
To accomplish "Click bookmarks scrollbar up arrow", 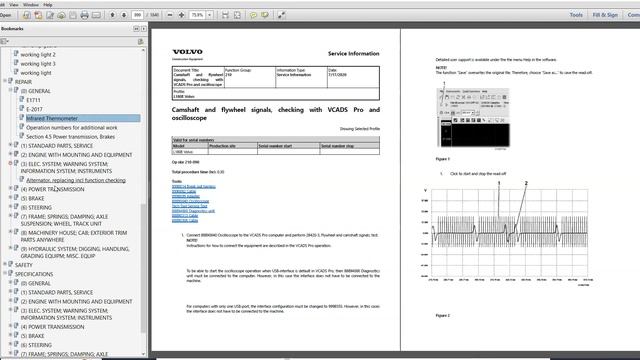I will [143, 50].
